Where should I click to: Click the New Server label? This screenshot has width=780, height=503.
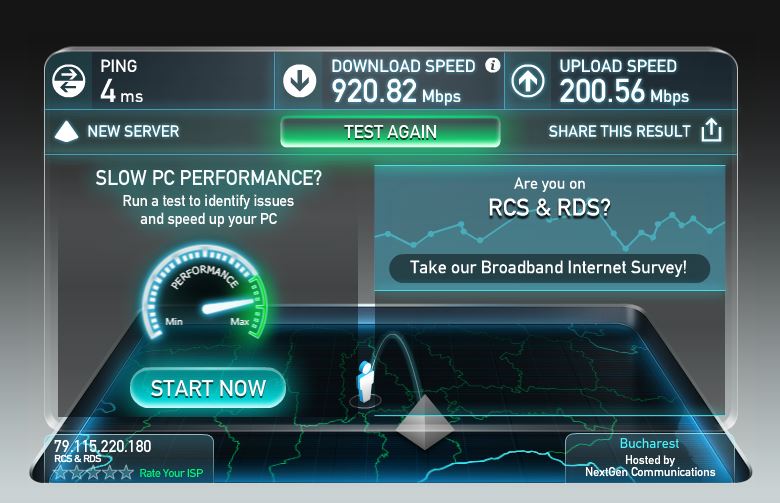coord(133,131)
